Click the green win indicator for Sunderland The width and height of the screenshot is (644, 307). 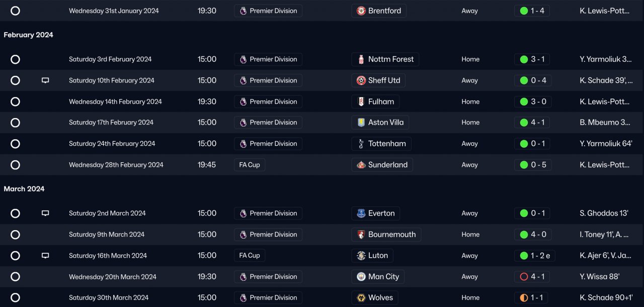click(x=524, y=165)
